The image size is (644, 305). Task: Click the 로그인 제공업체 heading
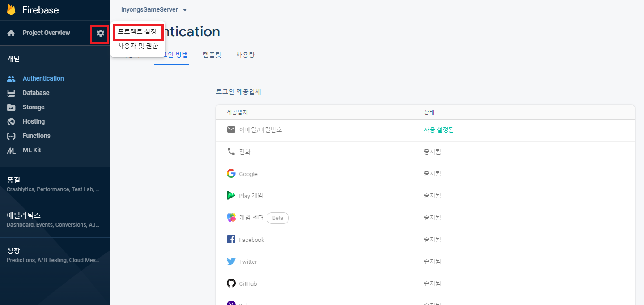pos(238,92)
